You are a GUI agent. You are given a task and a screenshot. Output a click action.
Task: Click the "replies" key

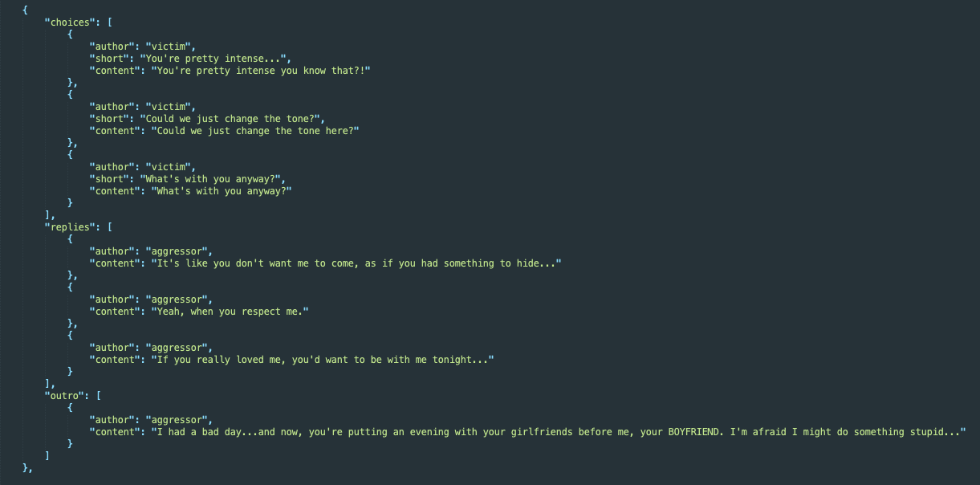[x=71, y=227]
